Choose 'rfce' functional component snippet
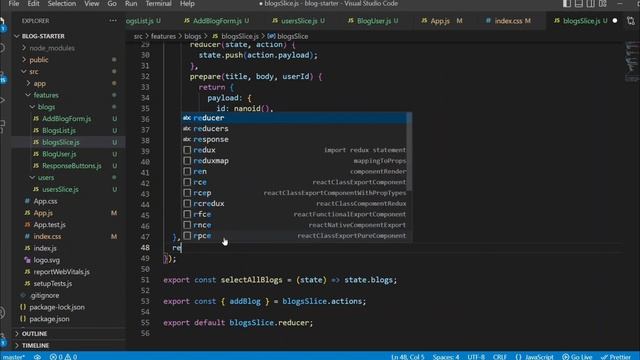The height and width of the screenshot is (360, 640). coord(294,214)
